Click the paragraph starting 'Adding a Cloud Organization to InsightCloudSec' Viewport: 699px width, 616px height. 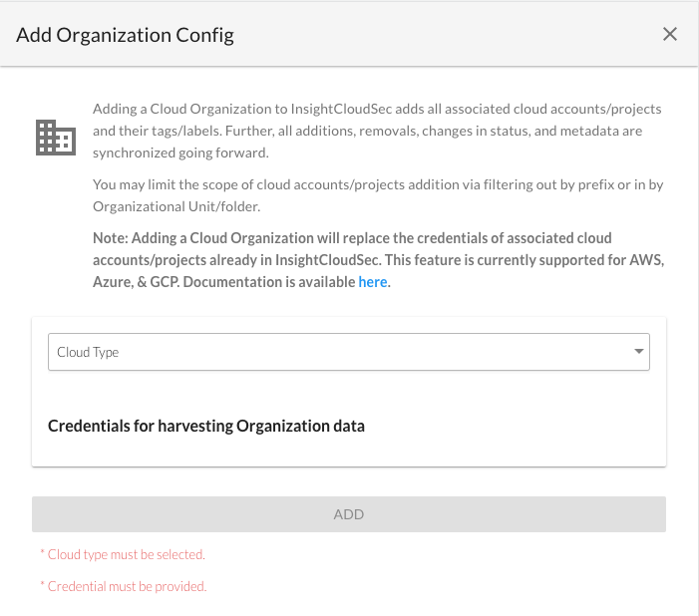coord(377,131)
